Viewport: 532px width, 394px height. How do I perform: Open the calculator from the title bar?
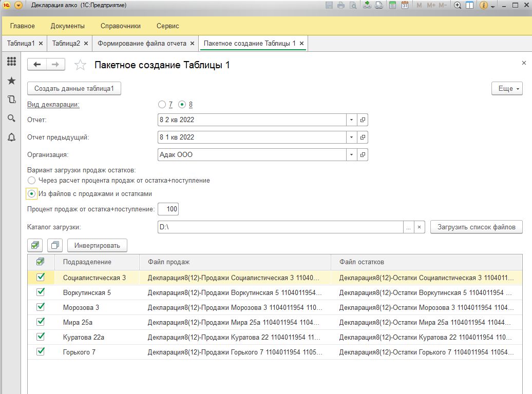[x=392, y=5]
